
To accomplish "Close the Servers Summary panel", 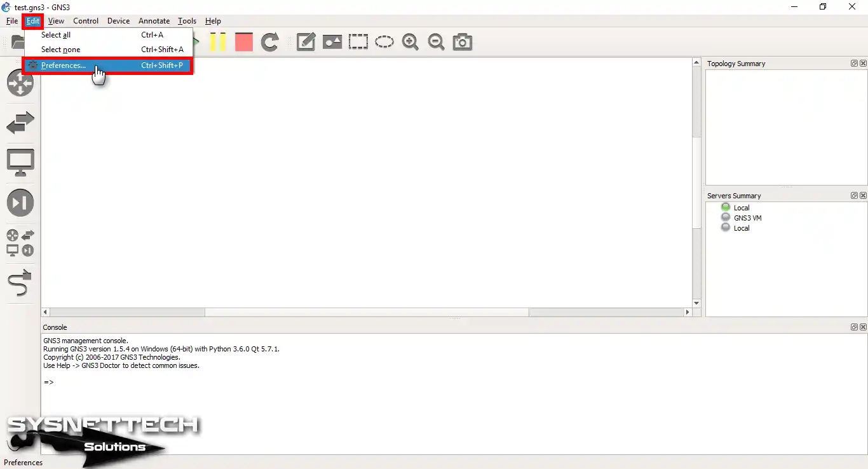I will coord(863,196).
